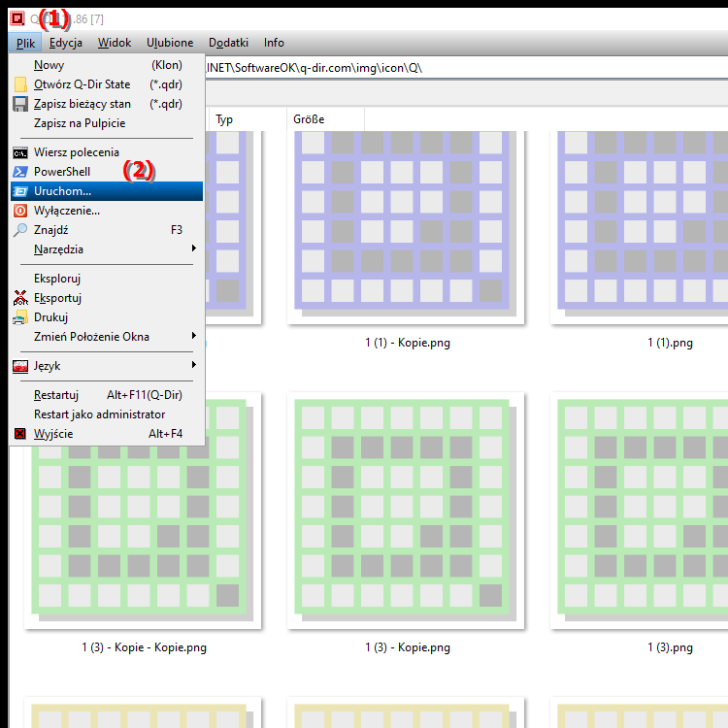
Task: Click the red power icon beside Wyłączenie...
Action: (20, 211)
